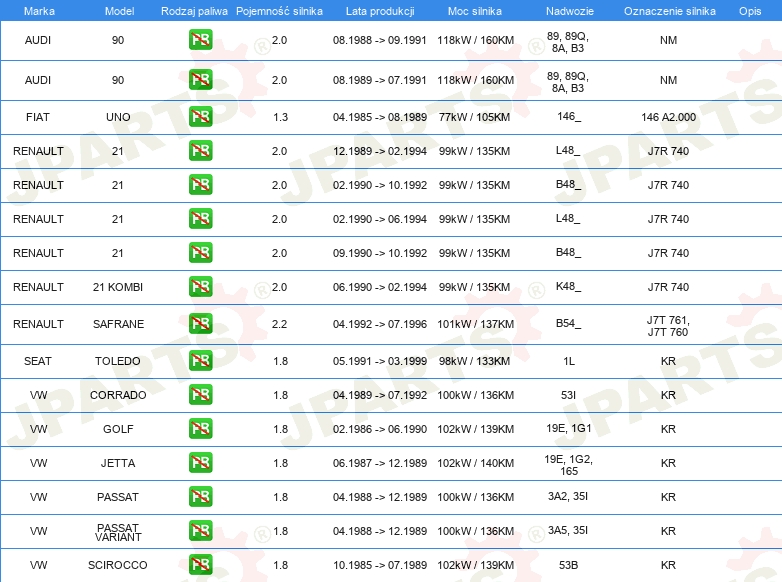Image resolution: width=782 pixels, height=582 pixels.
Task: Click the date range 04.1992 -> 07.1996
Action: [x=380, y=324]
